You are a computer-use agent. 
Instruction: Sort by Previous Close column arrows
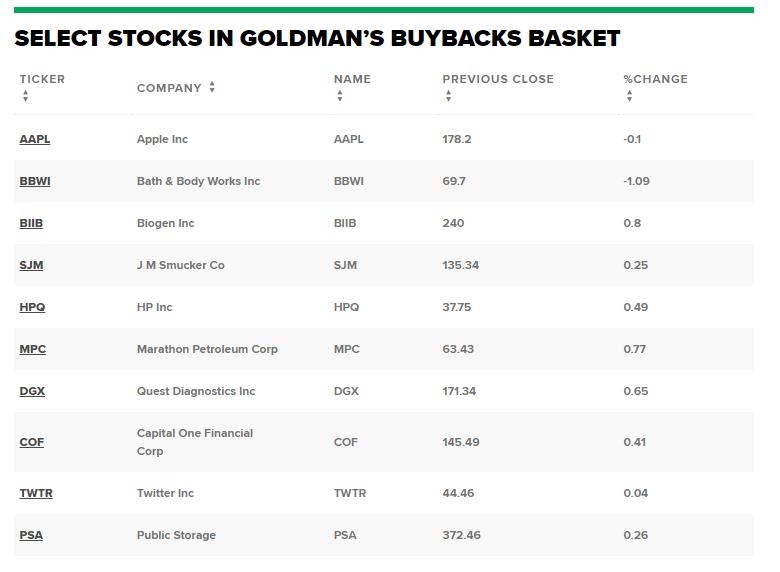click(448, 96)
